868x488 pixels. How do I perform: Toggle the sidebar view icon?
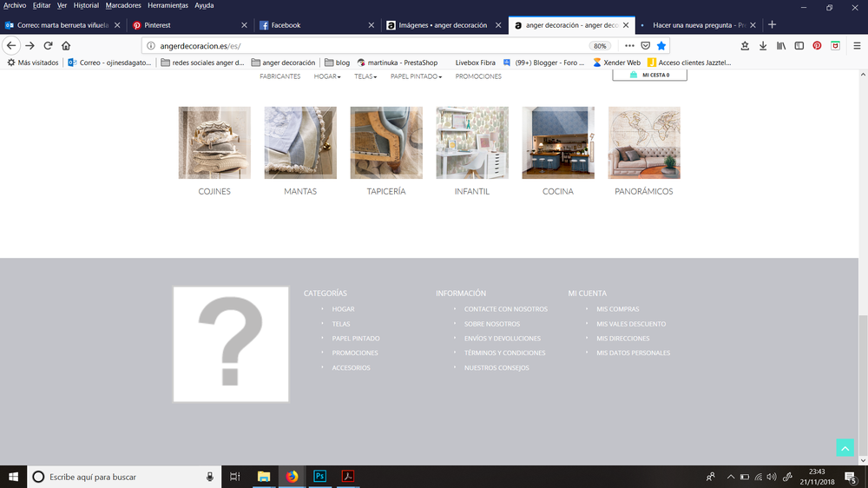[799, 46]
